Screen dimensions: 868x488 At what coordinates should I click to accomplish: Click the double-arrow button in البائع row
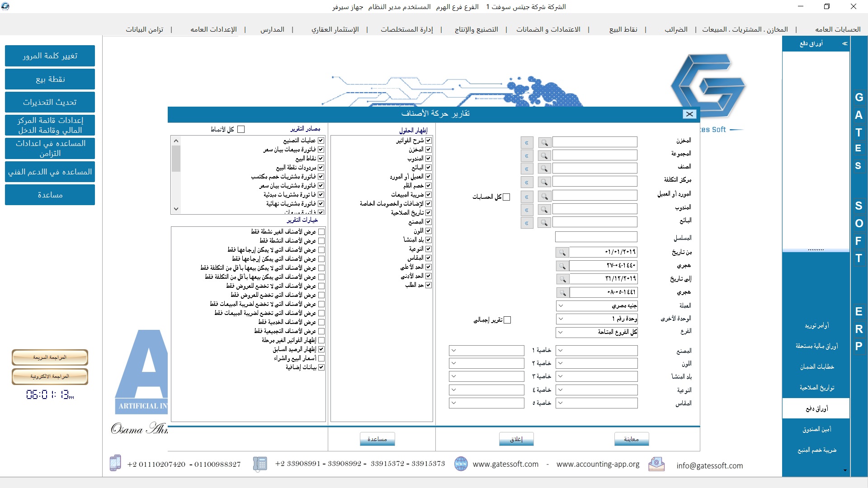(x=527, y=223)
